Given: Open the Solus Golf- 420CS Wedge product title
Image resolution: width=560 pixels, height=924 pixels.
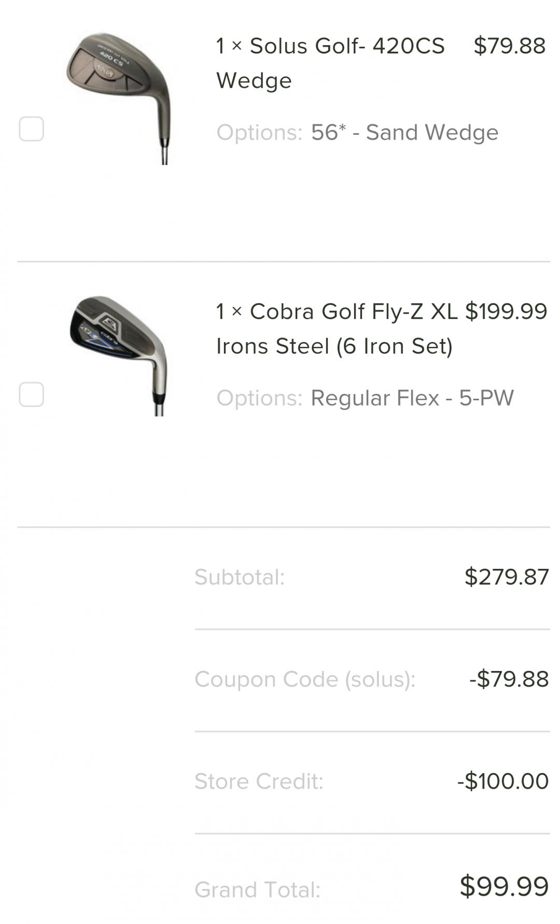Looking at the screenshot, I should point(330,63).
